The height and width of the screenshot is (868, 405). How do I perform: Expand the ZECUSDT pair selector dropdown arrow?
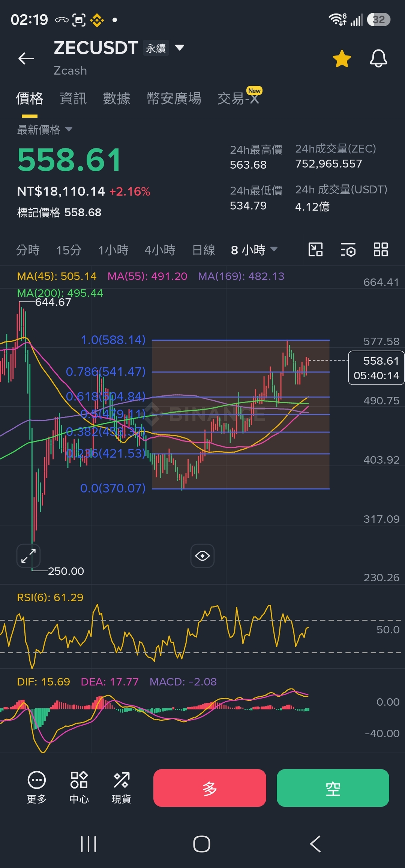click(x=180, y=48)
